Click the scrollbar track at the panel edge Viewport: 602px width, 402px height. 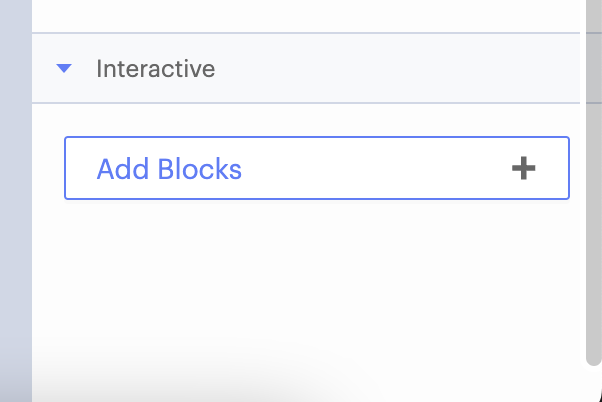point(593,250)
